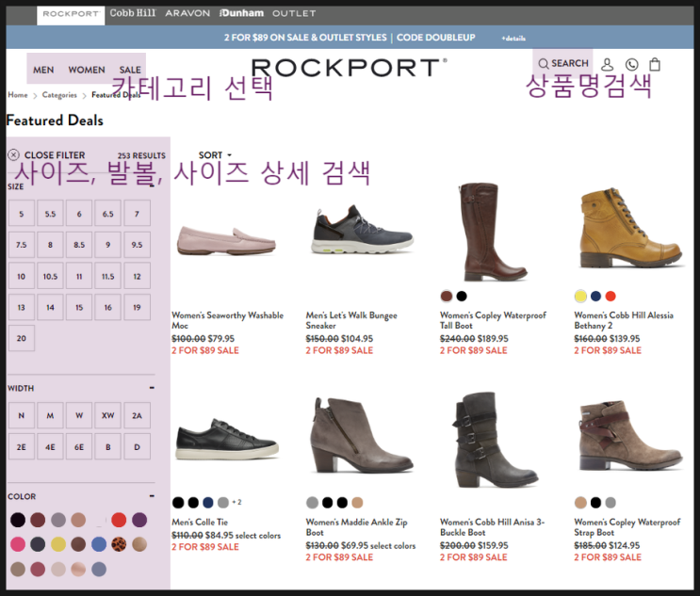
Task: Switch to the Outlet tab
Action: pos(294,13)
